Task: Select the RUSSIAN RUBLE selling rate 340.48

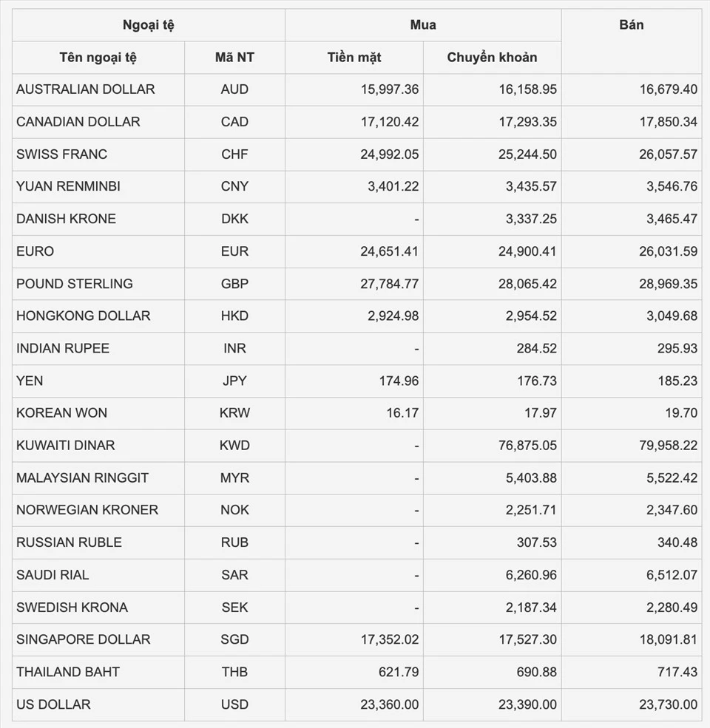Action: (677, 542)
